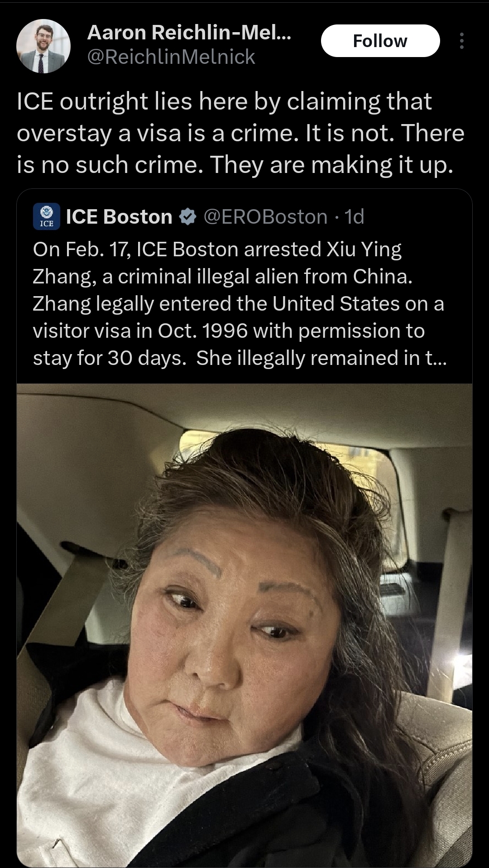The image size is (489, 868).
Task: Tap the 'On Feb. 17, ICE Boston arrested' line
Action: 217,249
